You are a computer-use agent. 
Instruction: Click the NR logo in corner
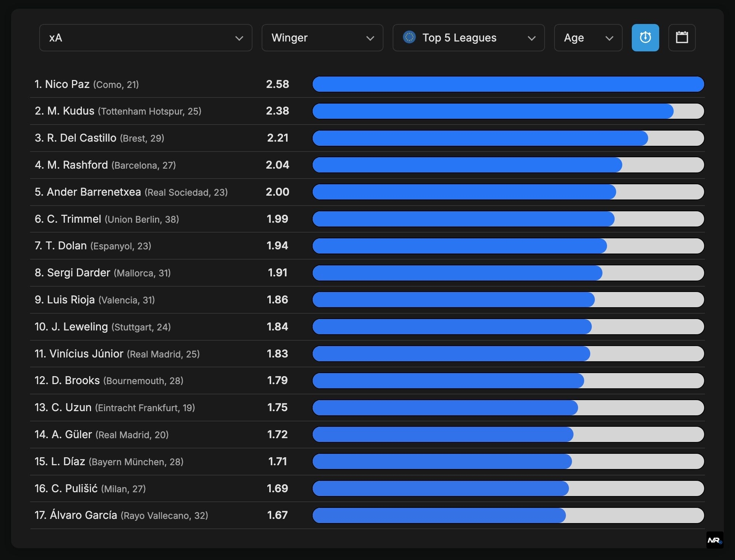pos(714,540)
